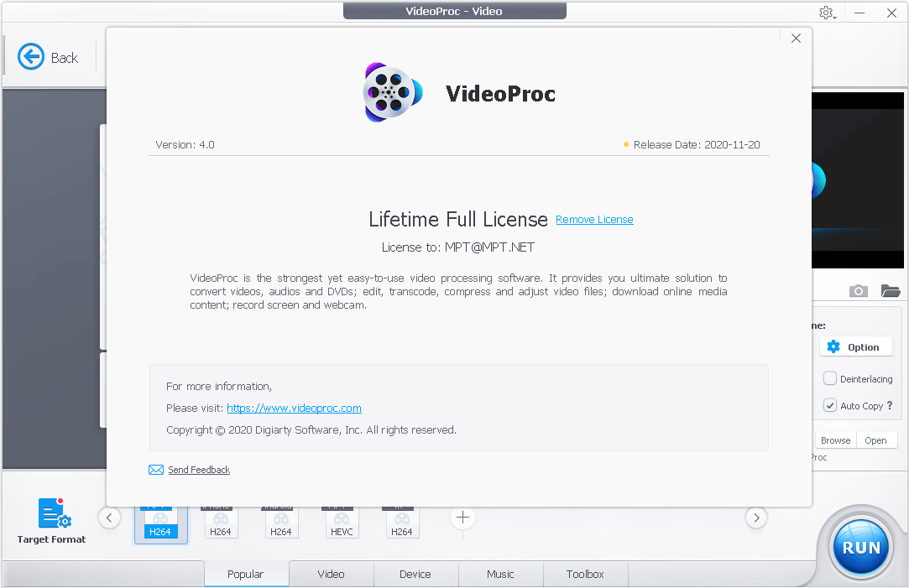Click the envelope feedback icon
Screen dimensions: 909x588
pyautogui.click(x=156, y=470)
